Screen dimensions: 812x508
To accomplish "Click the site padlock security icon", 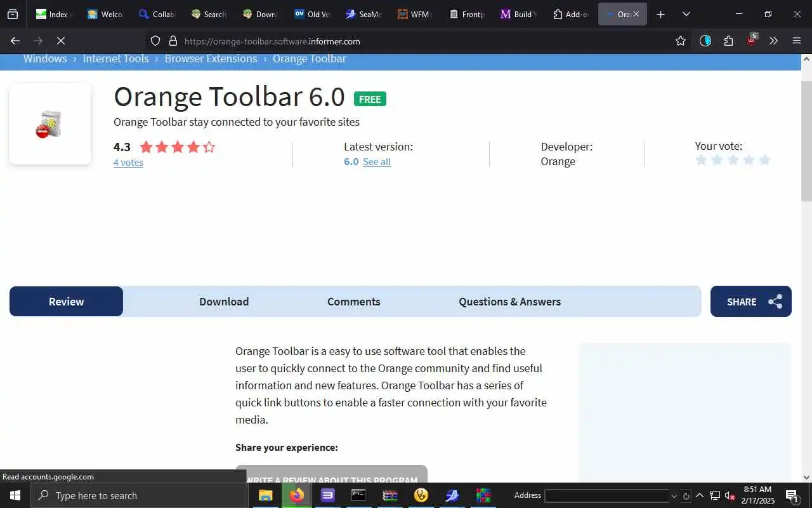I will tap(173, 41).
